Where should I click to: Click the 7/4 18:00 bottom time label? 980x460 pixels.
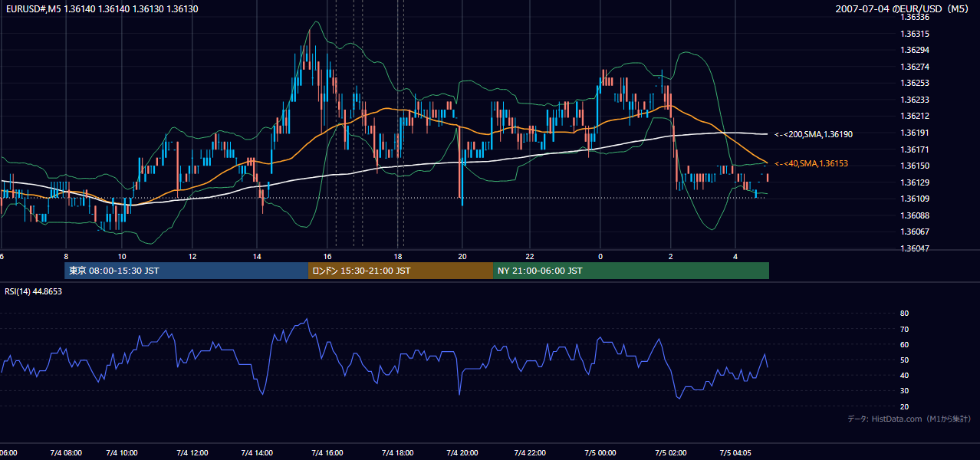(x=396, y=452)
